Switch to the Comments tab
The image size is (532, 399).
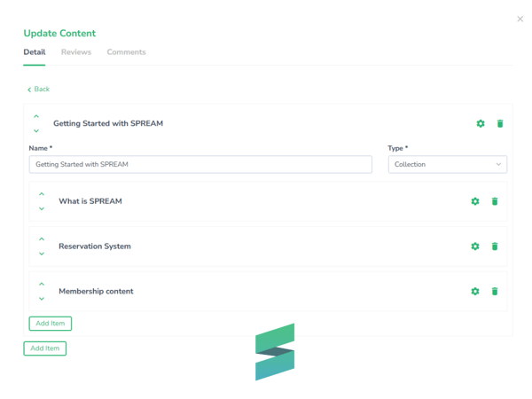126,52
